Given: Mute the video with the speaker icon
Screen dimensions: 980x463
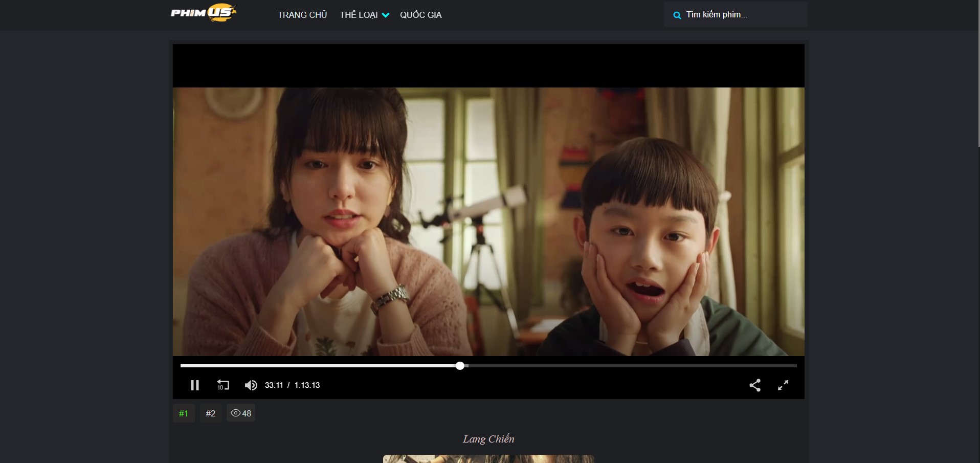Looking at the screenshot, I should (251, 385).
